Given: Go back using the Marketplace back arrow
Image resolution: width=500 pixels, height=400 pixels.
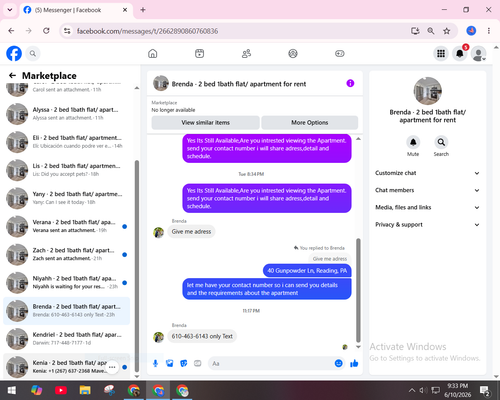Looking at the screenshot, I should pos(12,76).
